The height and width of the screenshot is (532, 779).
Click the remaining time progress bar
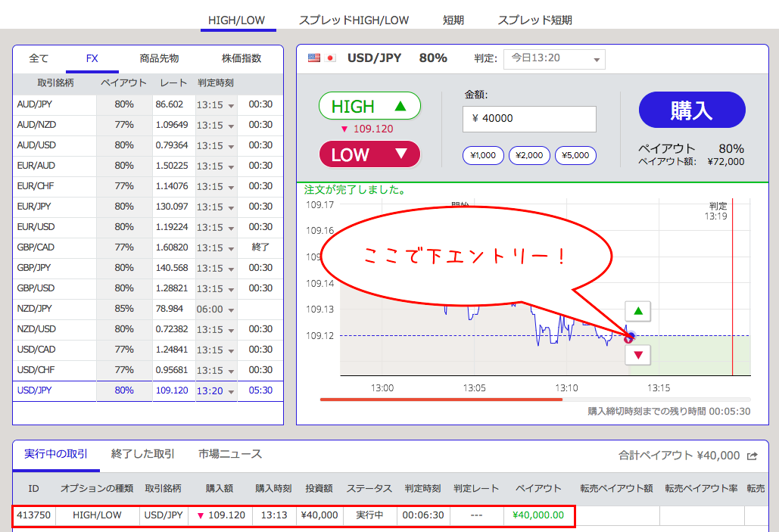pyautogui.click(x=535, y=399)
